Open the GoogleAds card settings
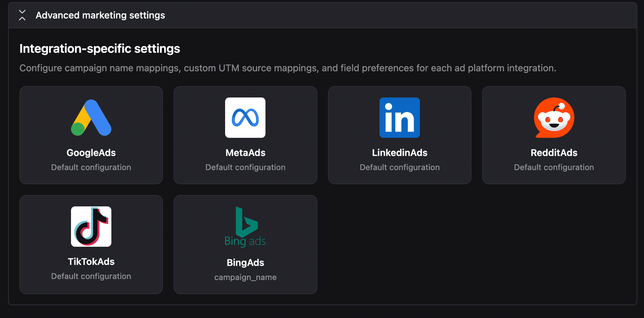The width and height of the screenshot is (644, 318). tap(91, 135)
